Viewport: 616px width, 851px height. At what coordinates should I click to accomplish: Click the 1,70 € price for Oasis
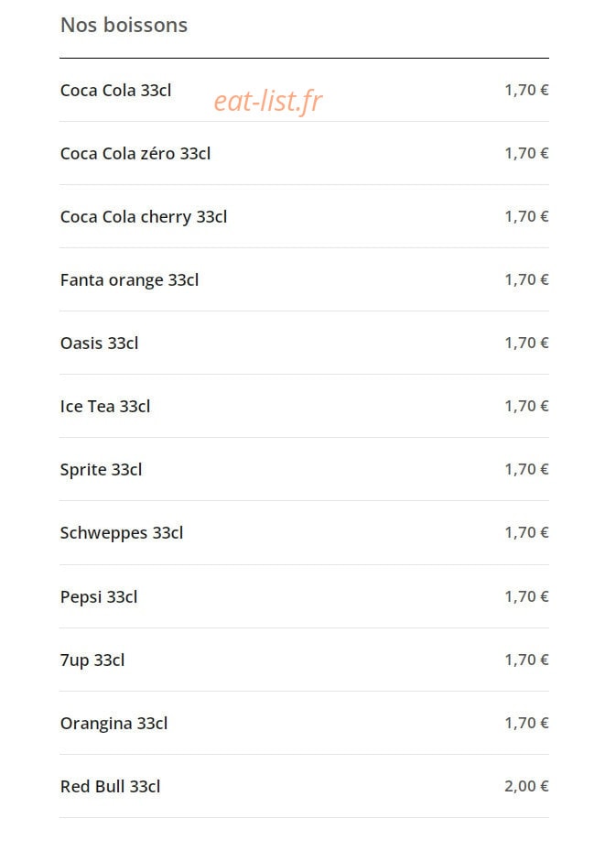pos(526,343)
